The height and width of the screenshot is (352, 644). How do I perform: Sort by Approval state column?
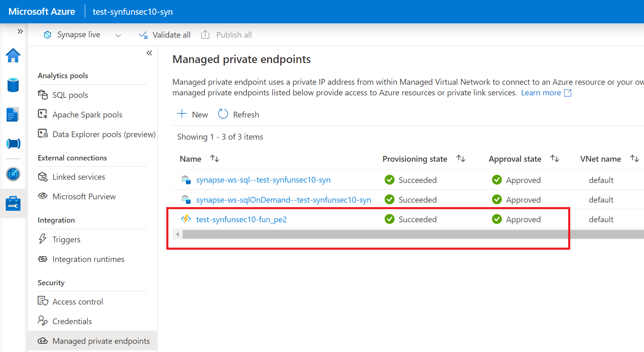(555, 158)
